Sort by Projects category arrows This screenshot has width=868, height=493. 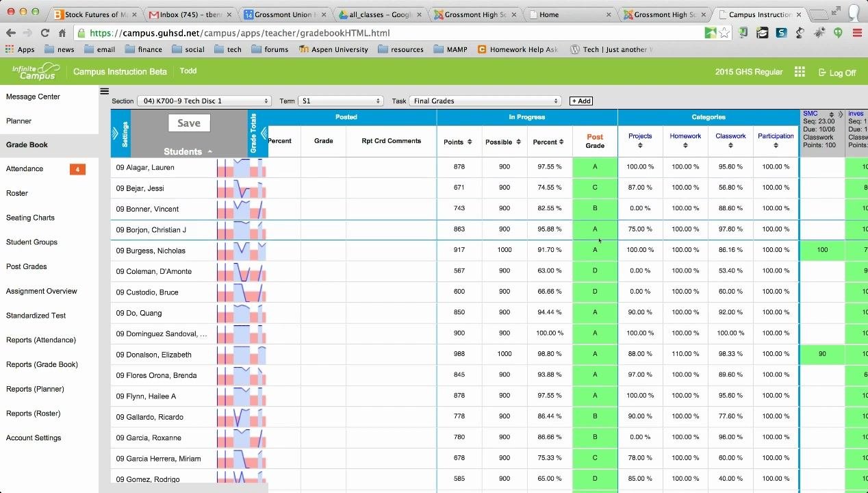point(640,145)
